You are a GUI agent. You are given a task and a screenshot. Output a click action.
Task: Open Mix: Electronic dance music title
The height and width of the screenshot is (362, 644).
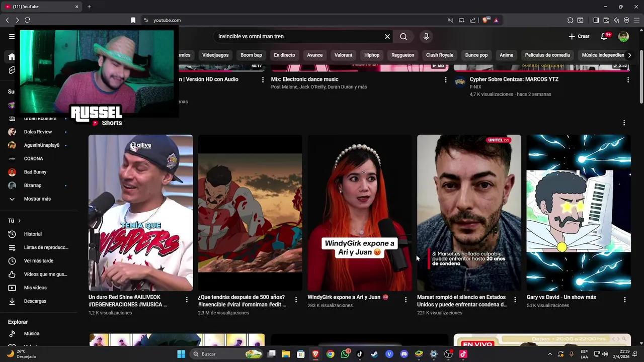[304, 79]
